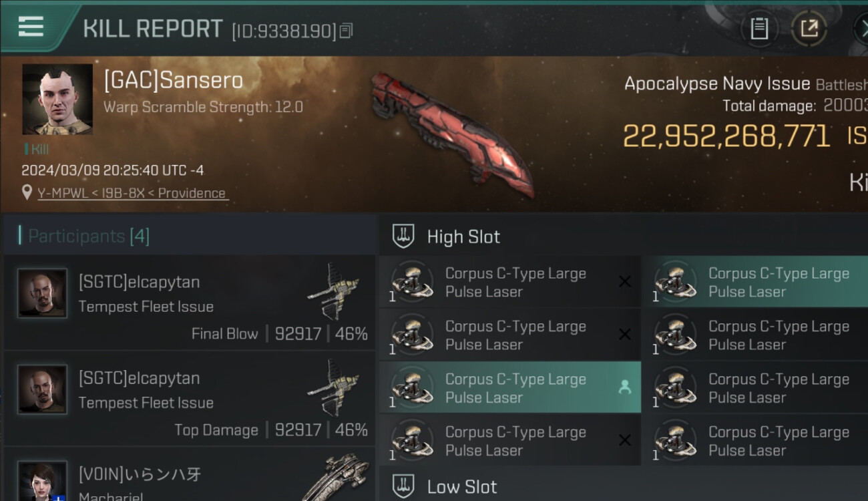This screenshot has height=501, width=868.
Task: Open the clipboard report icon
Action: point(759,29)
